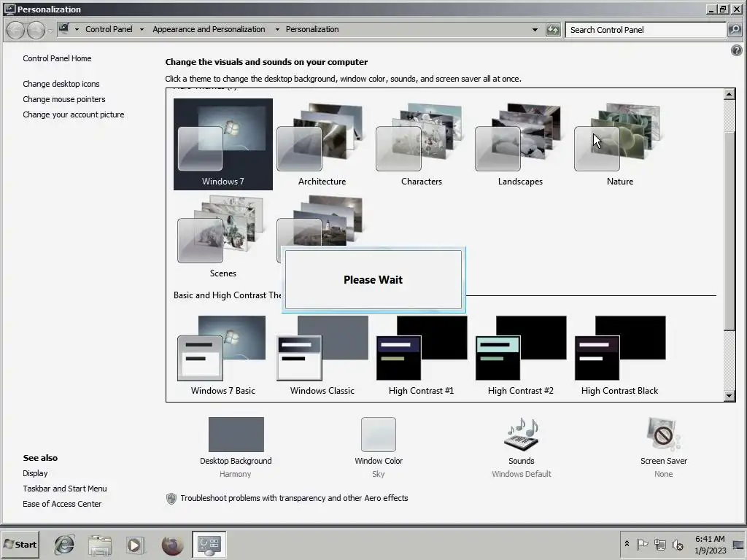Open Change your account picture link
This screenshot has height=560, width=747.
74,114
